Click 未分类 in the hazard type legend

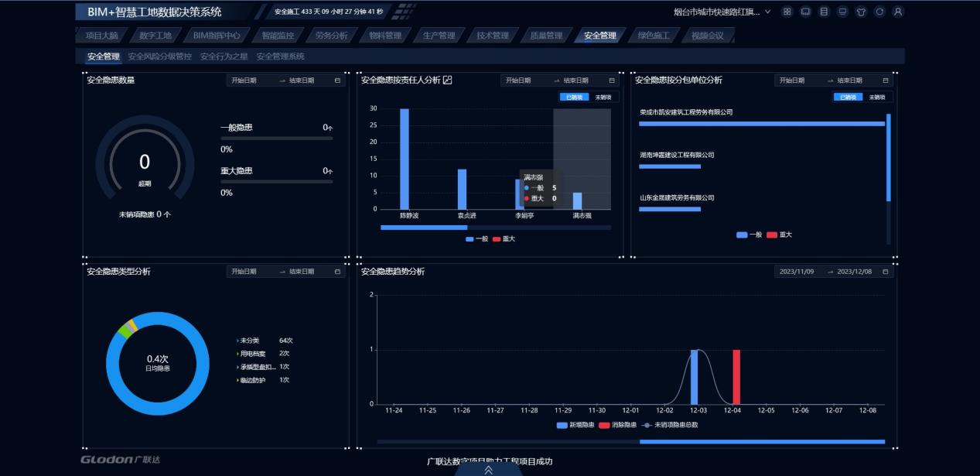click(249, 341)
